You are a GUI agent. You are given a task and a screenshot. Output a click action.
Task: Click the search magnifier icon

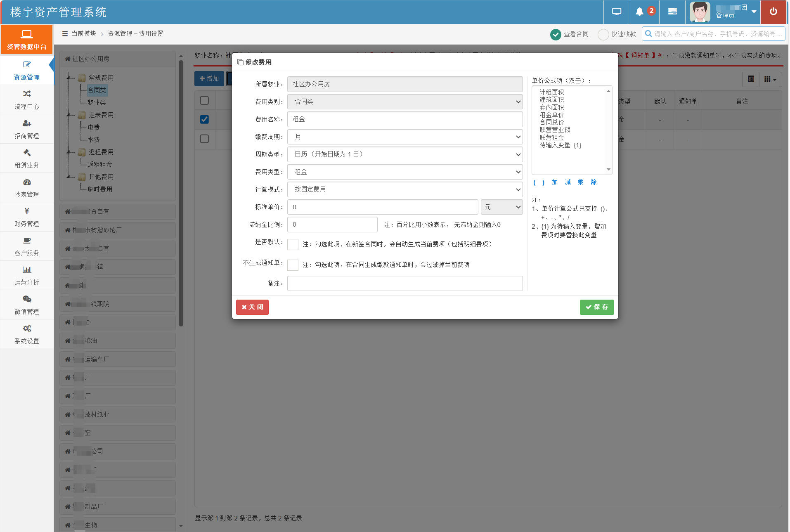click(648, 34)
